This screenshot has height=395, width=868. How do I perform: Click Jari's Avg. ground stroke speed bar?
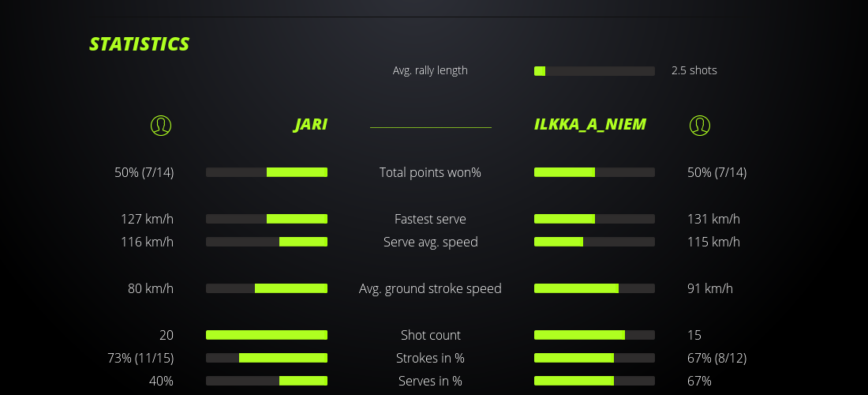[267, 288]
